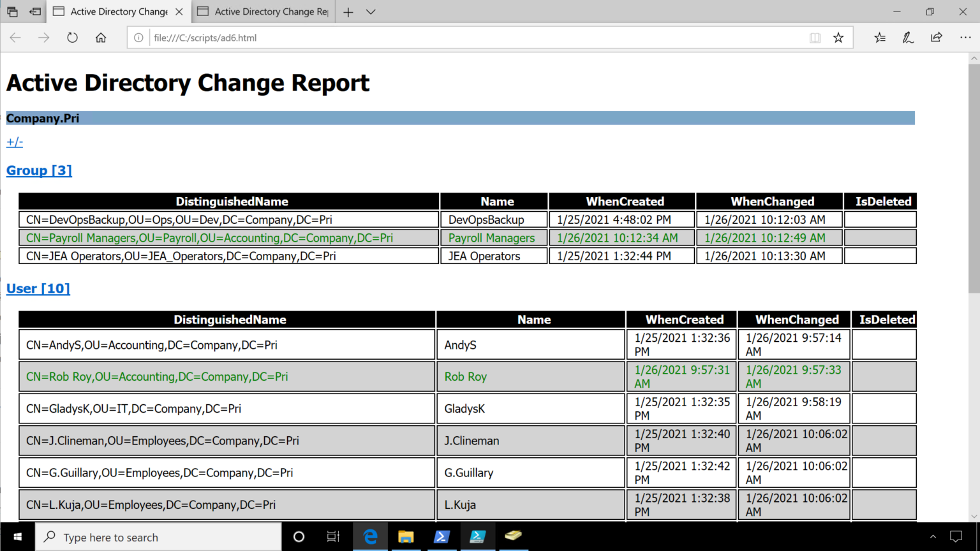The height and width of the screenshot is (551, 980).
Task: Click the Add notes pen icon
Action: [908, 38]
